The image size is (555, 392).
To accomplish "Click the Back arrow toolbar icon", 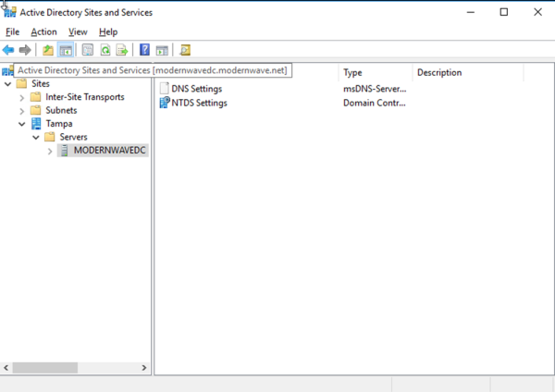I will click(x=8, y=50).
